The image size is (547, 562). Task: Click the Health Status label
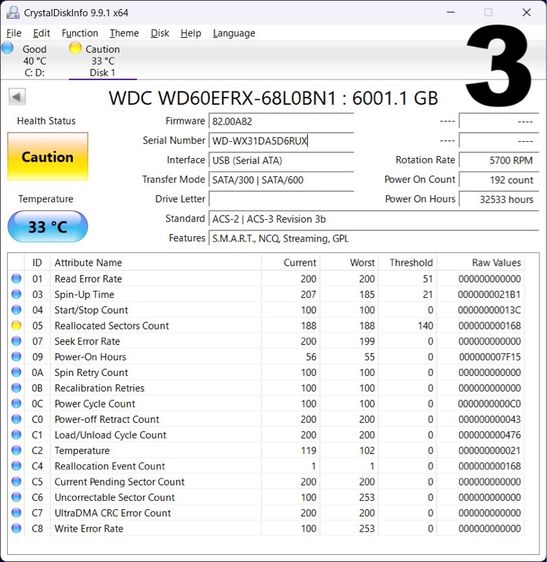46,121
